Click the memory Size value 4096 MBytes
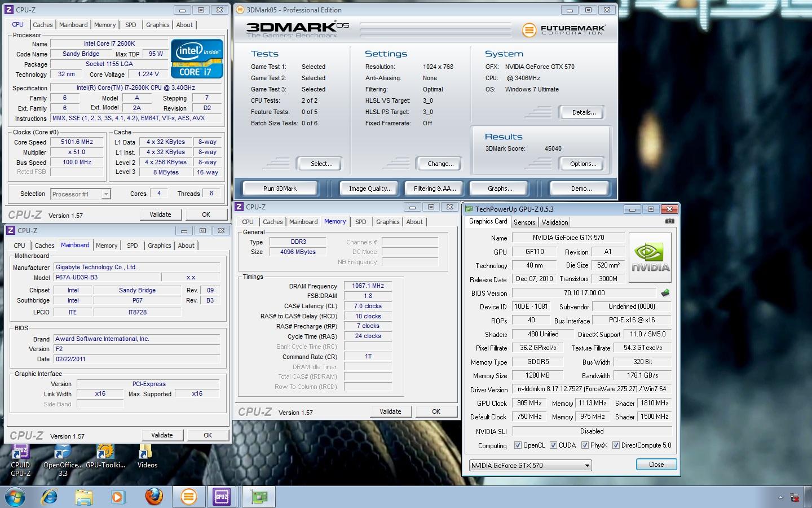Image resolution: width=812 pixels, height=508 pixels. (298, 252)
